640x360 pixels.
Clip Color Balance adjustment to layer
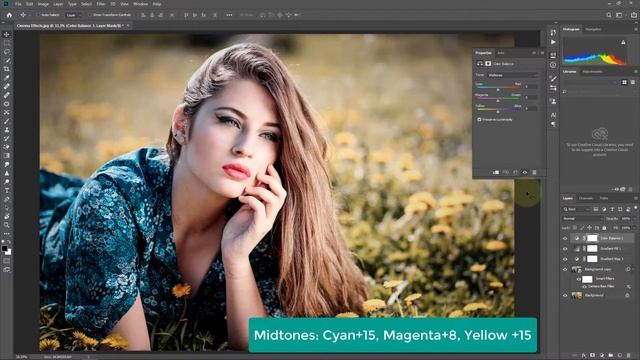(496, 173)
